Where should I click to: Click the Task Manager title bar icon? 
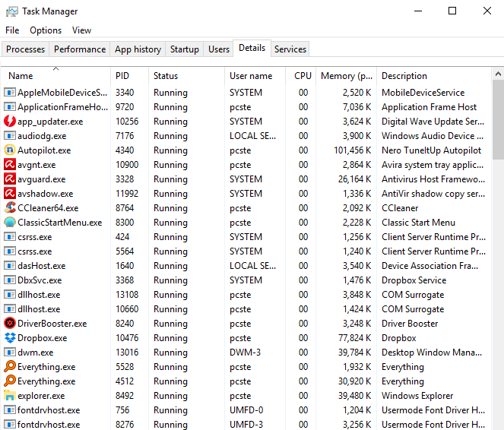click(10, 11)
